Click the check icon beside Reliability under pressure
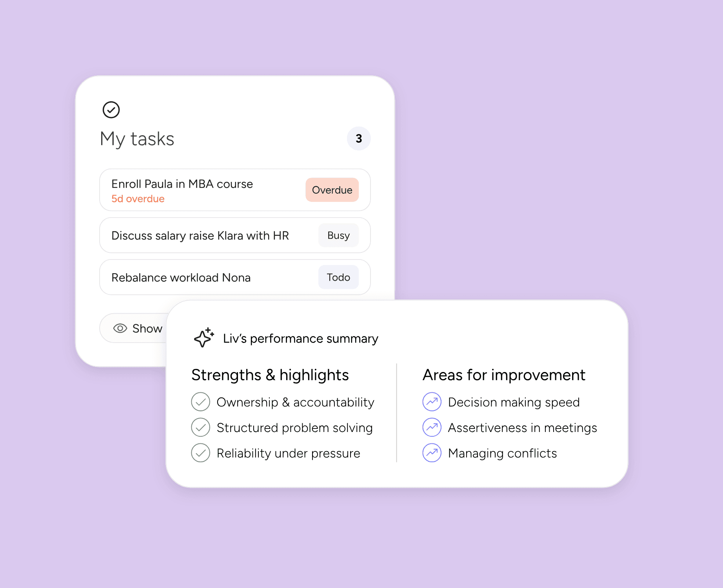This screenshot has height=588, width=723. pos(201,453)
